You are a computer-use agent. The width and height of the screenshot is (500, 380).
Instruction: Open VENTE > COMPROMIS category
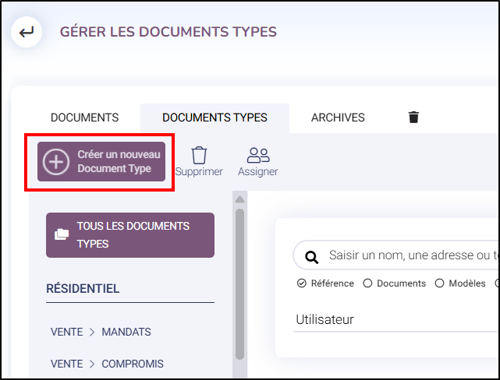coord(107,364)
